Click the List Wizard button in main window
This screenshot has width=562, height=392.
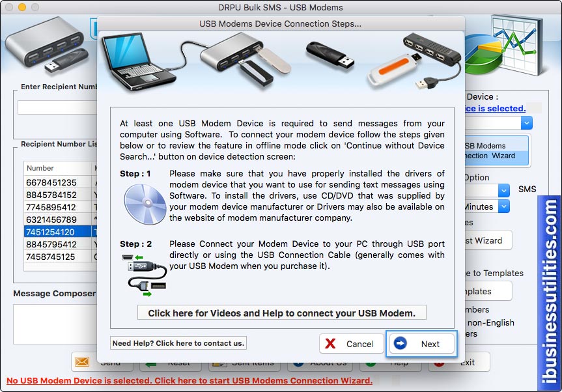(x=488, y=240)
